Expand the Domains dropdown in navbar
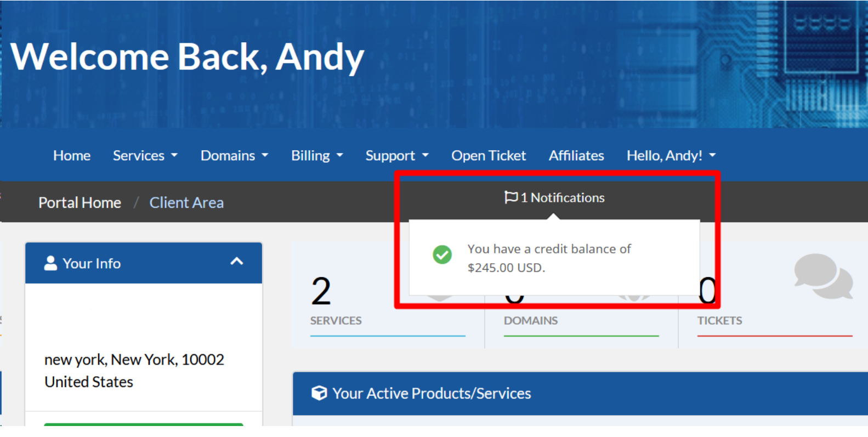Image resolution: width=868 pixels, height=437 pixels. click(x=234, y=156)
